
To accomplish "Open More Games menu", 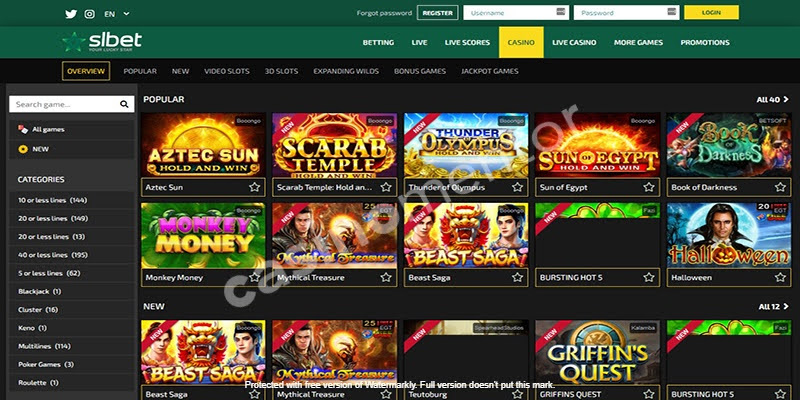I will pos(638,42).
